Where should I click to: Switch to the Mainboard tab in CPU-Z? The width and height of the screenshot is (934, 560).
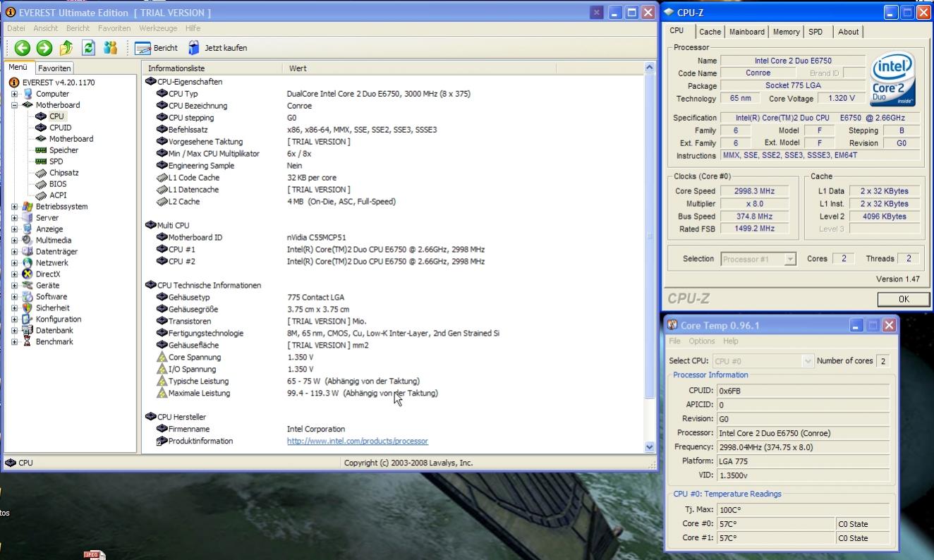(747, 32)
